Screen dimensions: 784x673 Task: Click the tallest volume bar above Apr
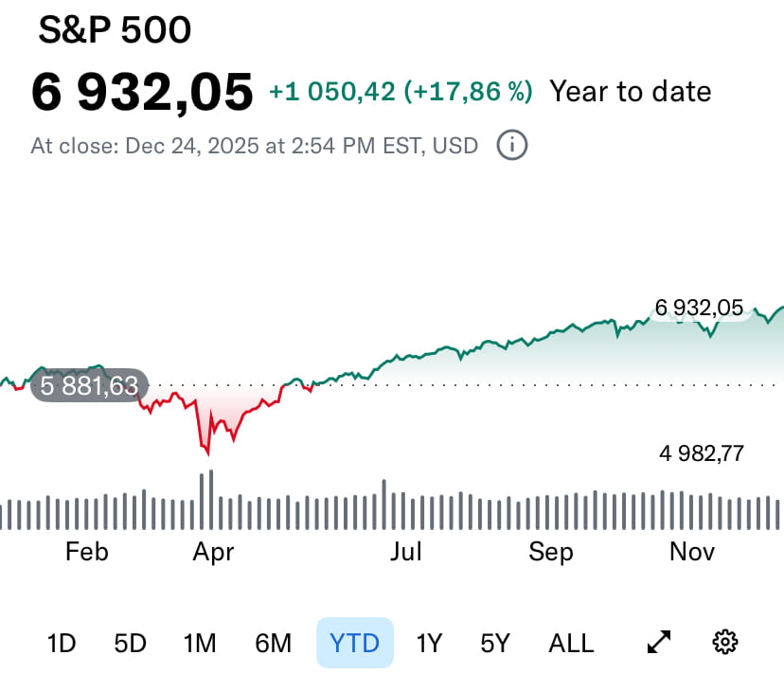coord(210,499)
